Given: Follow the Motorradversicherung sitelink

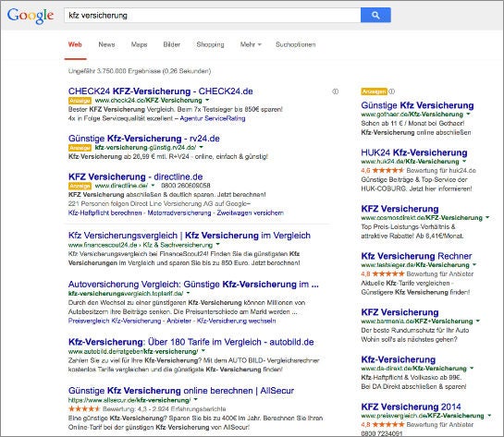Looking at the screenshot, I should [179, 212].
